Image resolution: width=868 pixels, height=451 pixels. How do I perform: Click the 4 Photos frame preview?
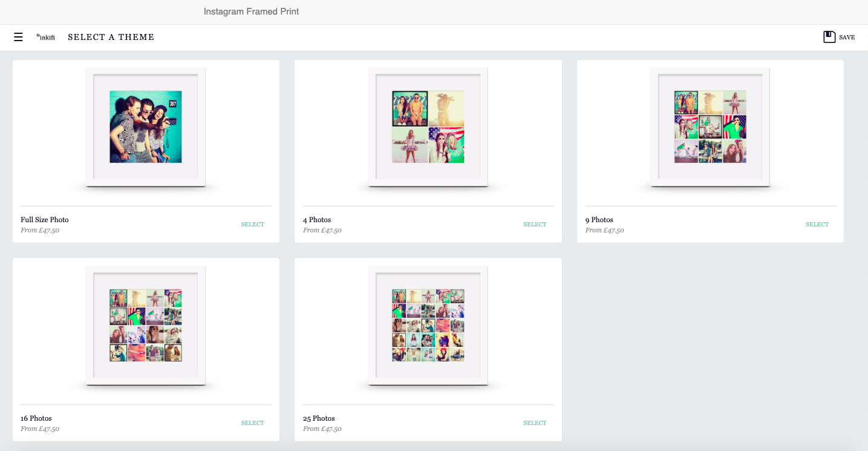[428, 127]
